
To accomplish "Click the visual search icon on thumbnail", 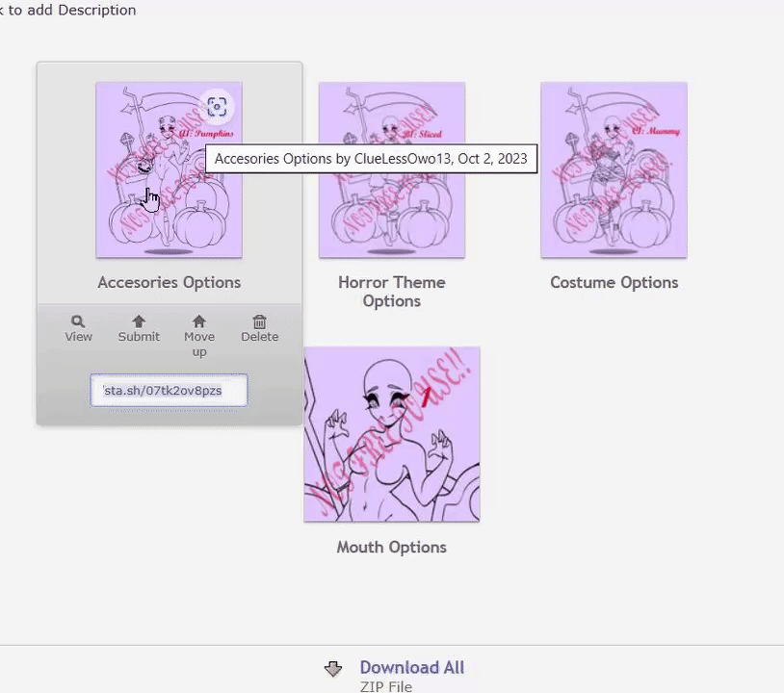I will pyautogui.click(x=217, y=107).
